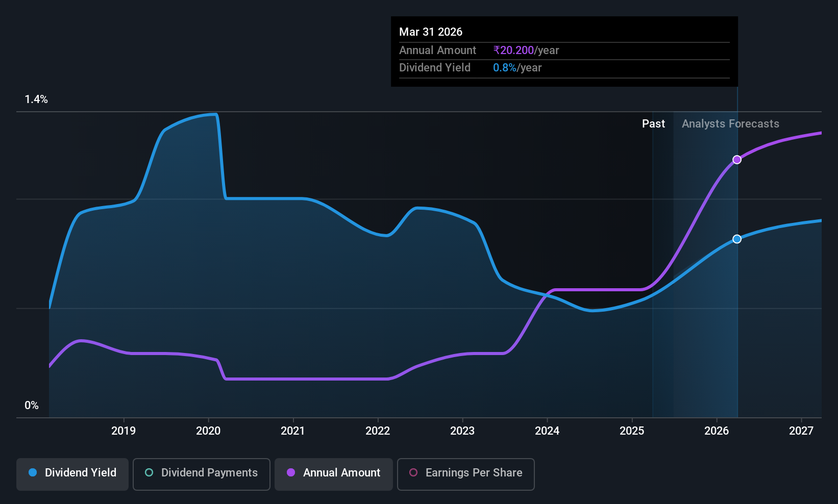Click the teal Dividend Payments ring icon
The height and width of the screenshot is (504, 838).
tap(149, 472)
